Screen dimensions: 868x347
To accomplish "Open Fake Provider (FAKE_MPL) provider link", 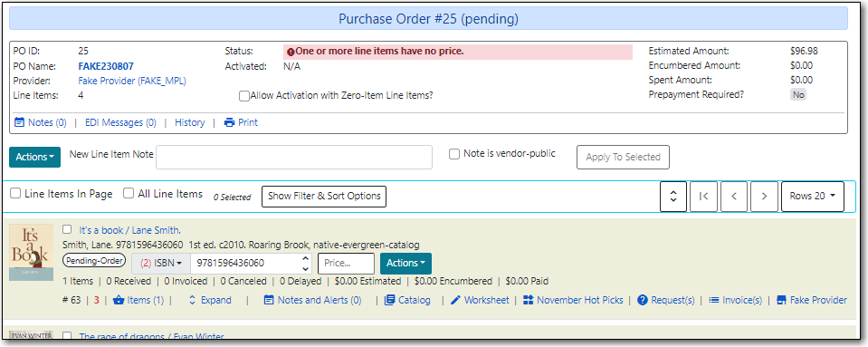I will click(132, 81).
